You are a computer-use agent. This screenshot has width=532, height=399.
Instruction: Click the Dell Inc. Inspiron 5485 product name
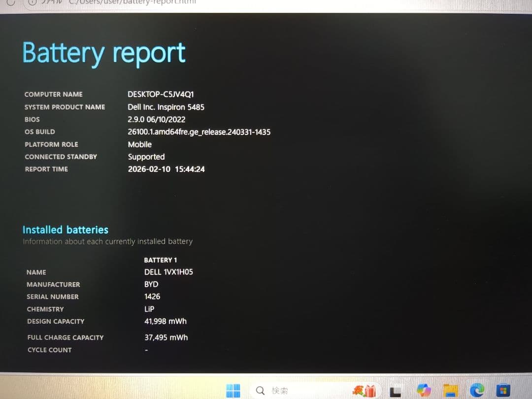click(x=166, y=107)
